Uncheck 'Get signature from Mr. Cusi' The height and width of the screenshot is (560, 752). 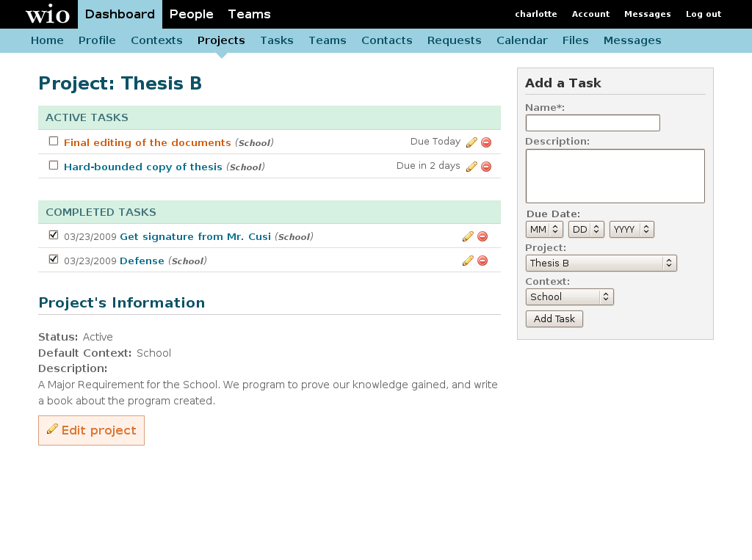pyautogui.click(x=54, y=235)
